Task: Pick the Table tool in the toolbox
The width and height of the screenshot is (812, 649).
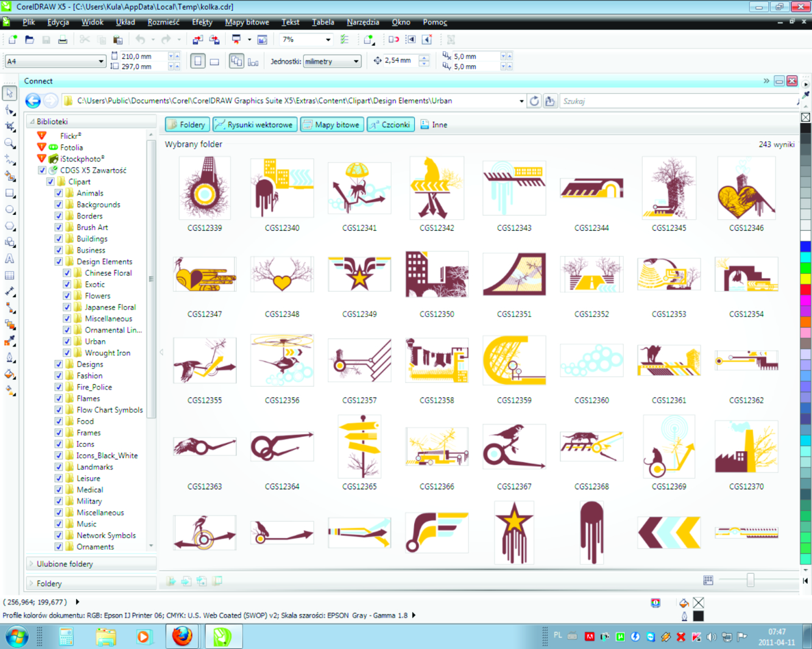Action: (10, 275)
